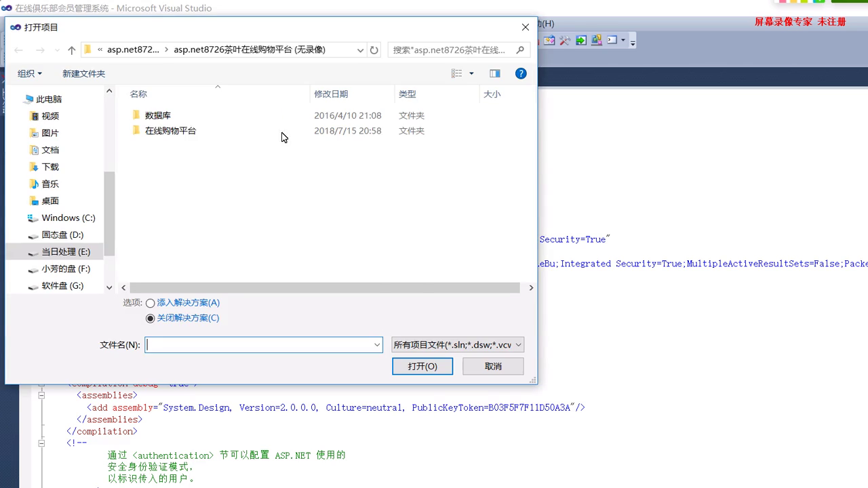Screen dimensions: 868x488
Task: Close the 打开项目 dialog
Action: 526,27
